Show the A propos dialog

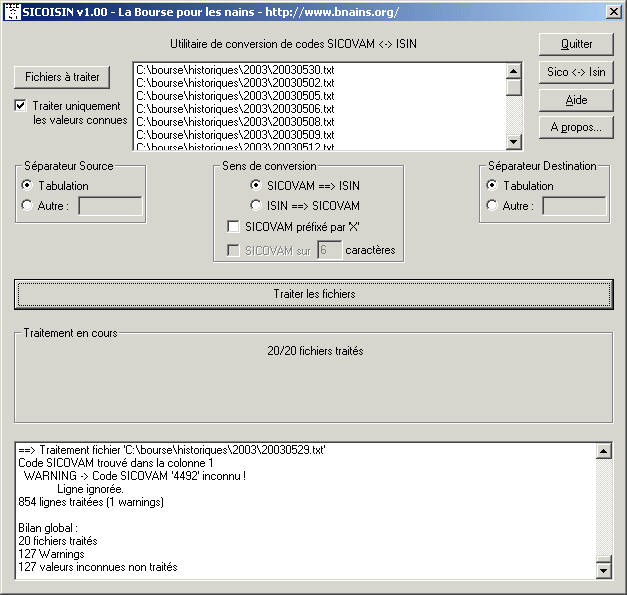pos(576,127)
